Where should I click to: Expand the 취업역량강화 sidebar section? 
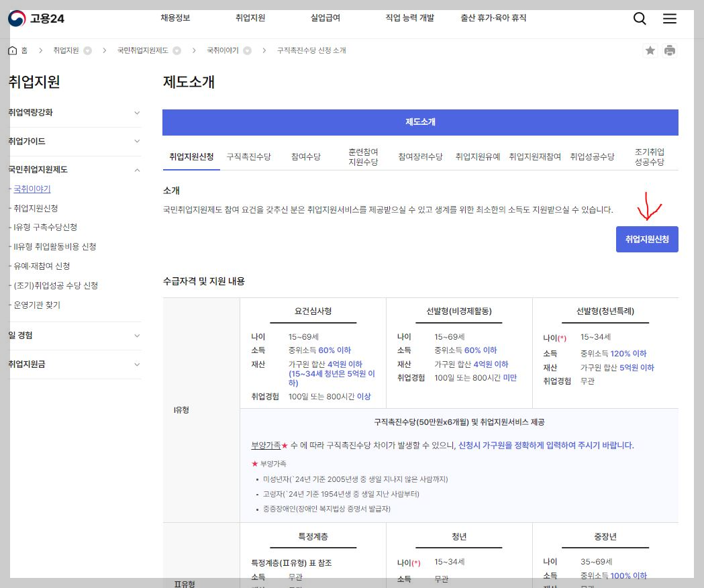point(74,113)
